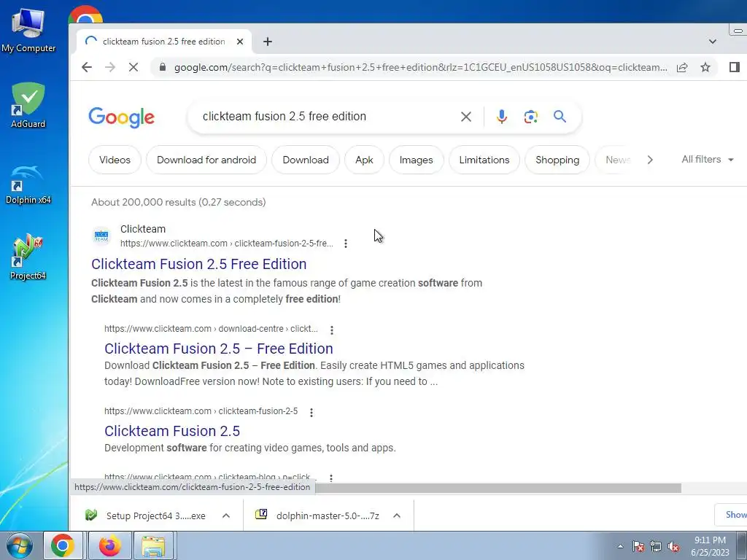This screenshot has width=747, height=560.
Task: Go back with the browser back arrow
Action: [86, 67]
